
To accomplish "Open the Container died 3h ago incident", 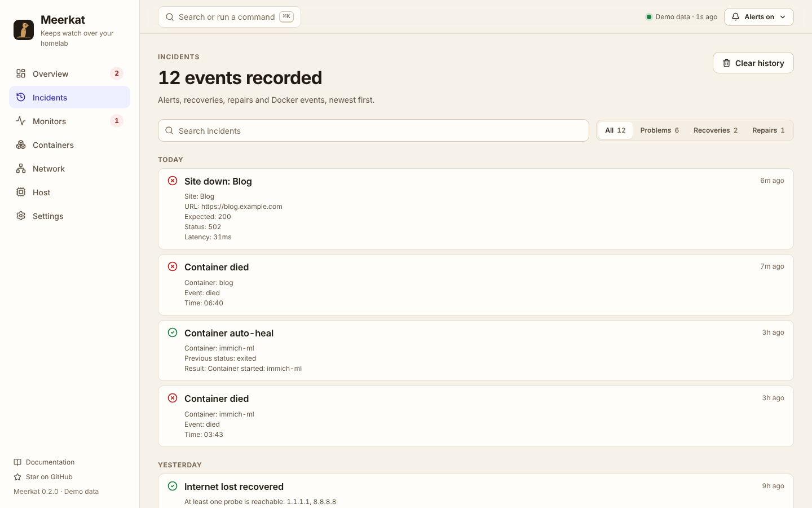I will click(476, 416).
